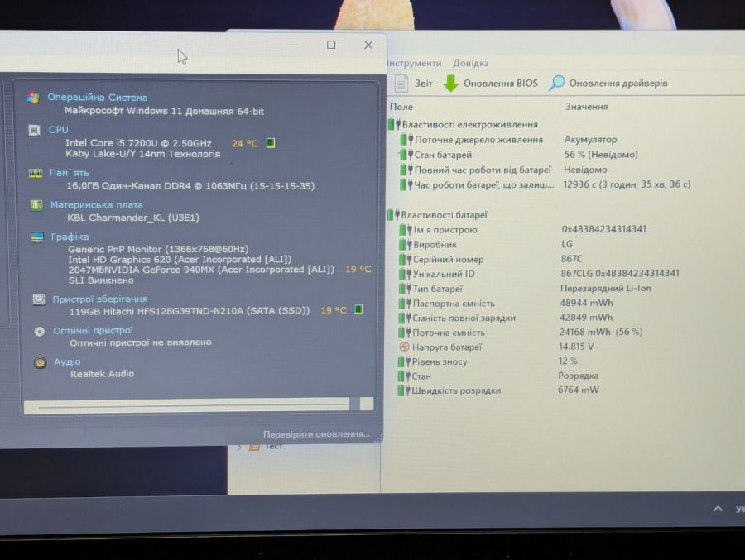Click value 6764 mW

click(579, 390)
